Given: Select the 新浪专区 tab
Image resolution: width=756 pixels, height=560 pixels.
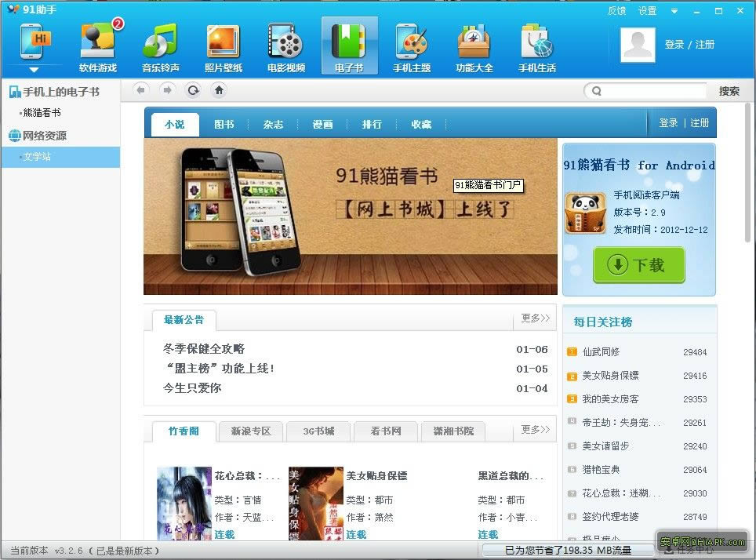Looking at the screenshot, I should (251, 431).
